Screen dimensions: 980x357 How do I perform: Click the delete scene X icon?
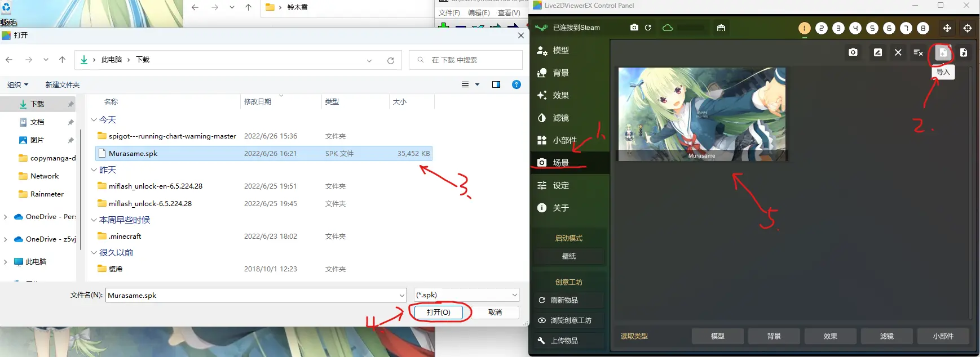898,52
